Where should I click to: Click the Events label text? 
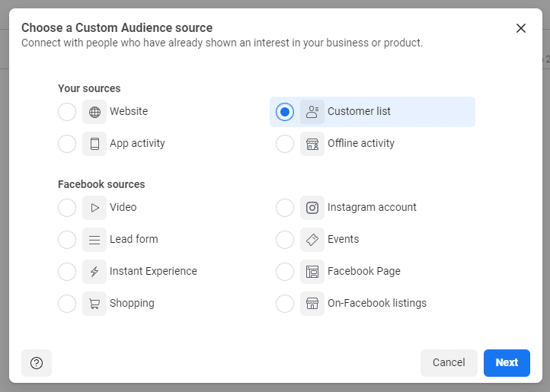343,239
